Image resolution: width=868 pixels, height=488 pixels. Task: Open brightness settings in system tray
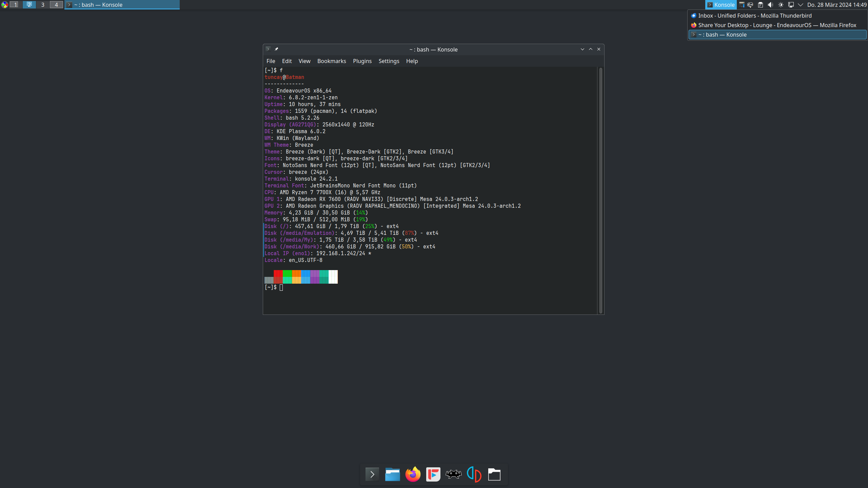[x=781, y=5]
